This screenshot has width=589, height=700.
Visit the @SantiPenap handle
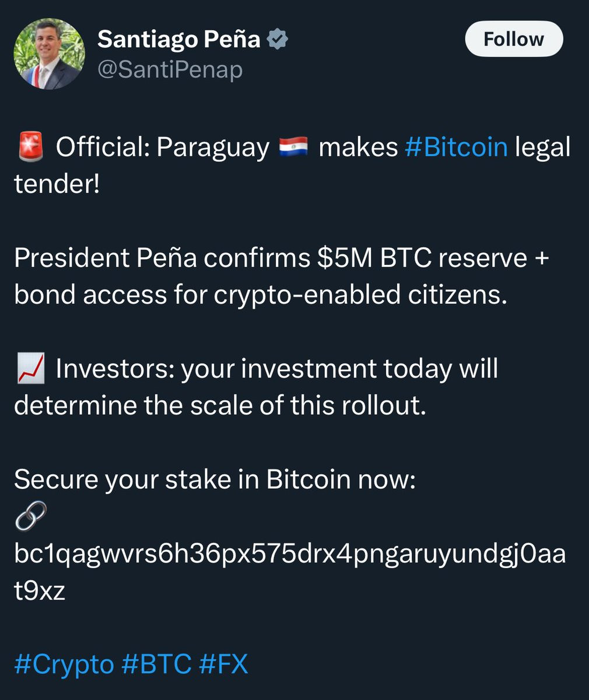170,71
